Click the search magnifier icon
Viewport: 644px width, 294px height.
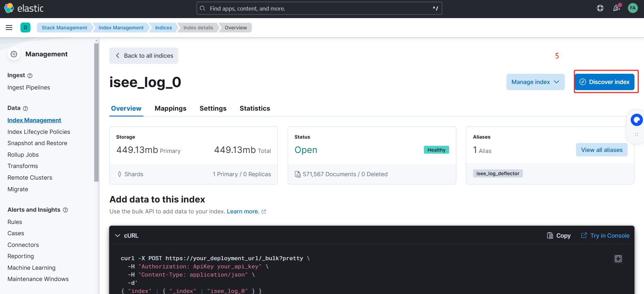(202, 8)
